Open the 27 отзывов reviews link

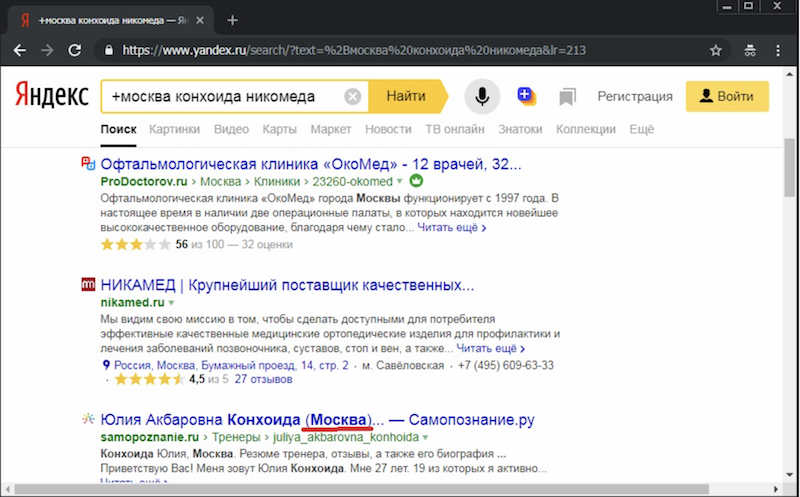263,379
